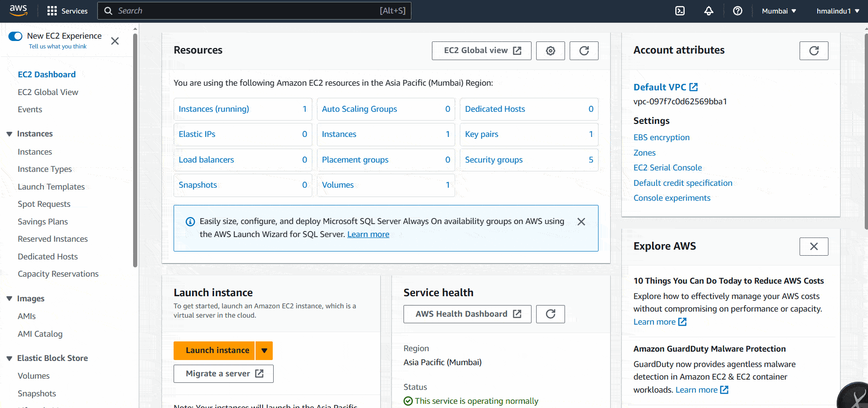Screen dimensions: 868x408
Task: Open the Mumbai region dropdown
Action: coord(779,11)
